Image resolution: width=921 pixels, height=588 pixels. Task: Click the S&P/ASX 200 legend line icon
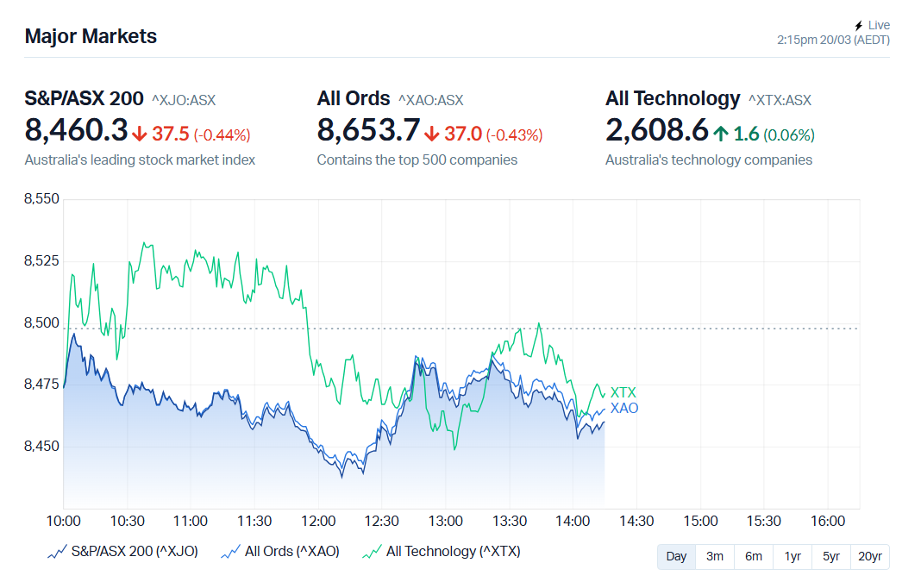click(57, 552)
